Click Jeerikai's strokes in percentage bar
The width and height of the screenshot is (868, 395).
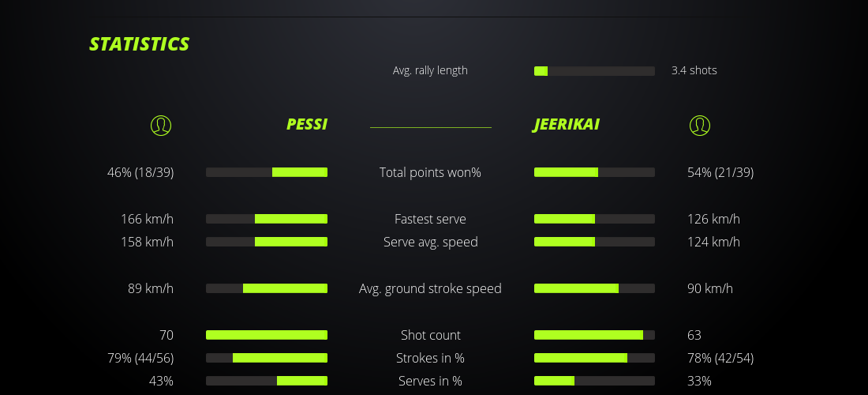[x=594, y=358]
